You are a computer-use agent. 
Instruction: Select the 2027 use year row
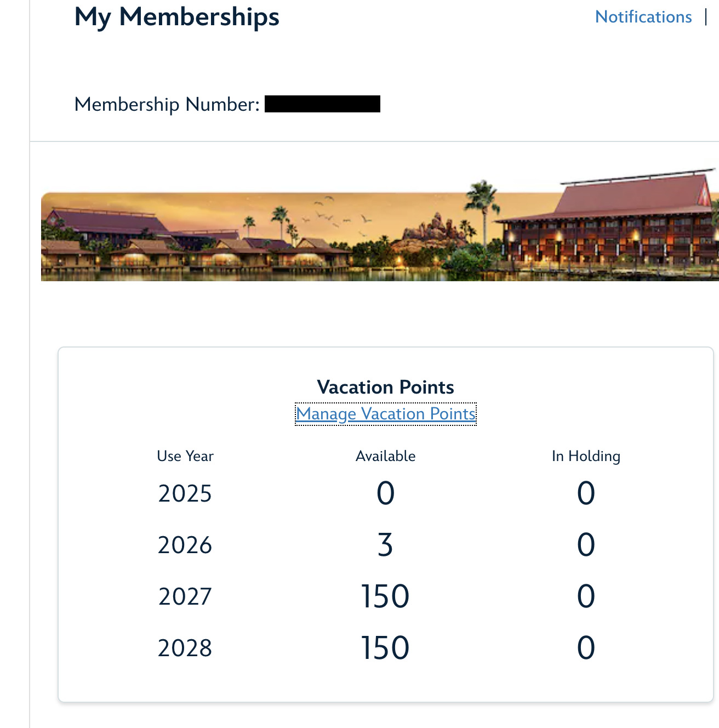coord(386,596)
